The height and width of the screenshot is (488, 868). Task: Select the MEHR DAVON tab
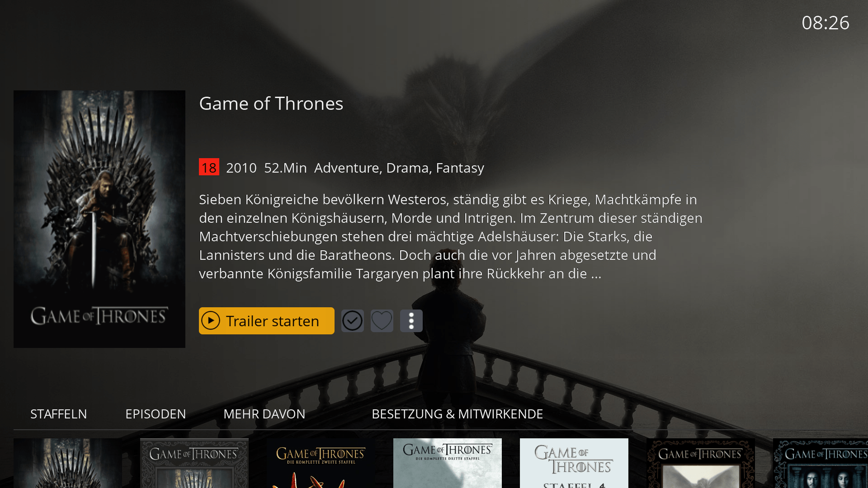pyautogui.click(x=264, y=414)
